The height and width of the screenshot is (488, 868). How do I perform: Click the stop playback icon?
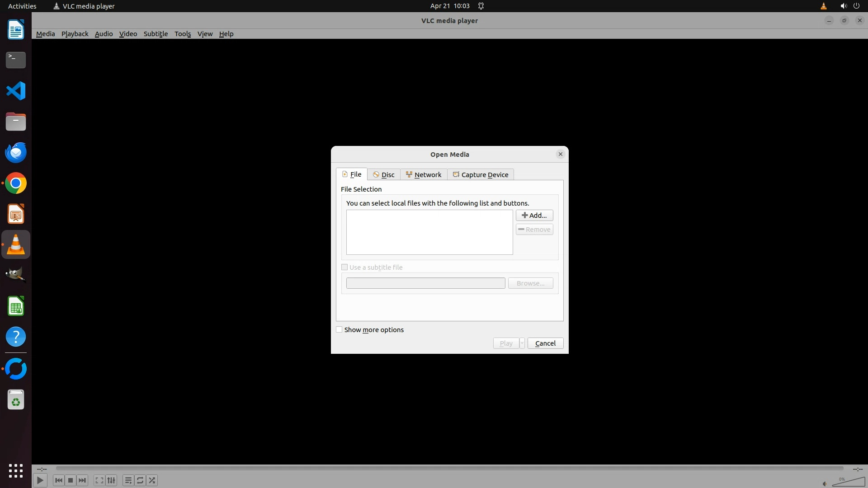pos(71,480)
